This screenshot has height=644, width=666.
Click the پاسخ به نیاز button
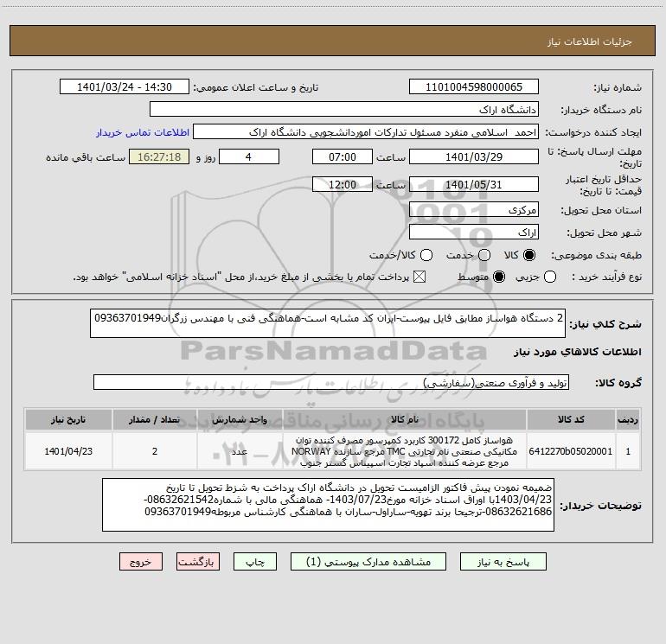click(x=503, y=562)
